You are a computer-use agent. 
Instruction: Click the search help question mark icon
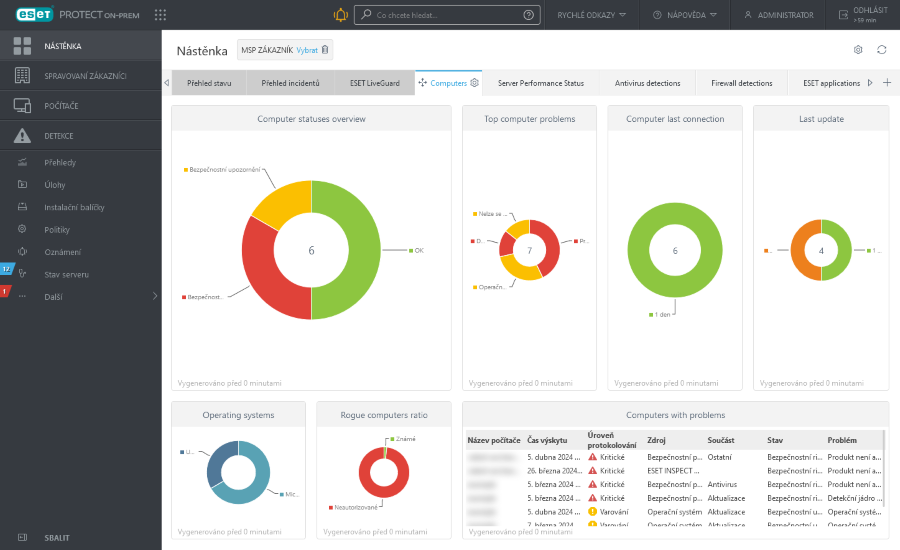(528, 15)
